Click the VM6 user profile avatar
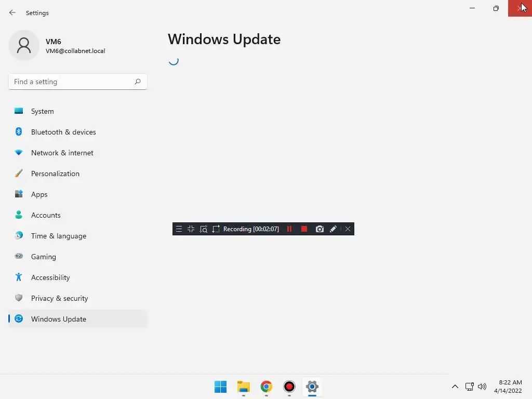The image size is (532, 399). pos(24,45)
